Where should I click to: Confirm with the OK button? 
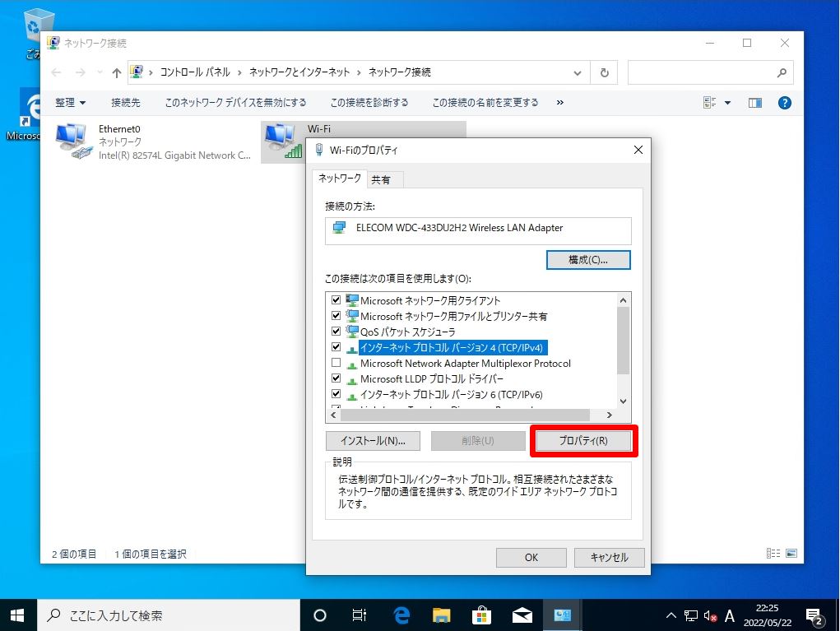[x=531, y=558]
